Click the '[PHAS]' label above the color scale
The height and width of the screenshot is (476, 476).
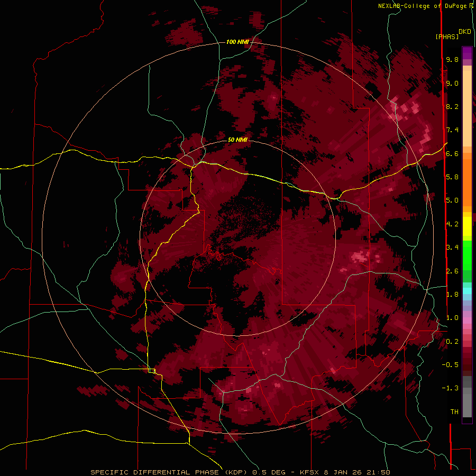(x=447, y=36)
